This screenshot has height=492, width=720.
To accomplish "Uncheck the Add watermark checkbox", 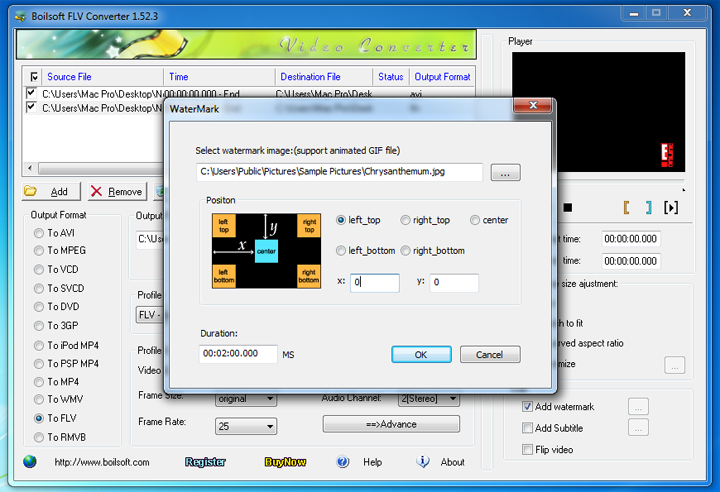I will pyautogui.click(x=527, y=407).
